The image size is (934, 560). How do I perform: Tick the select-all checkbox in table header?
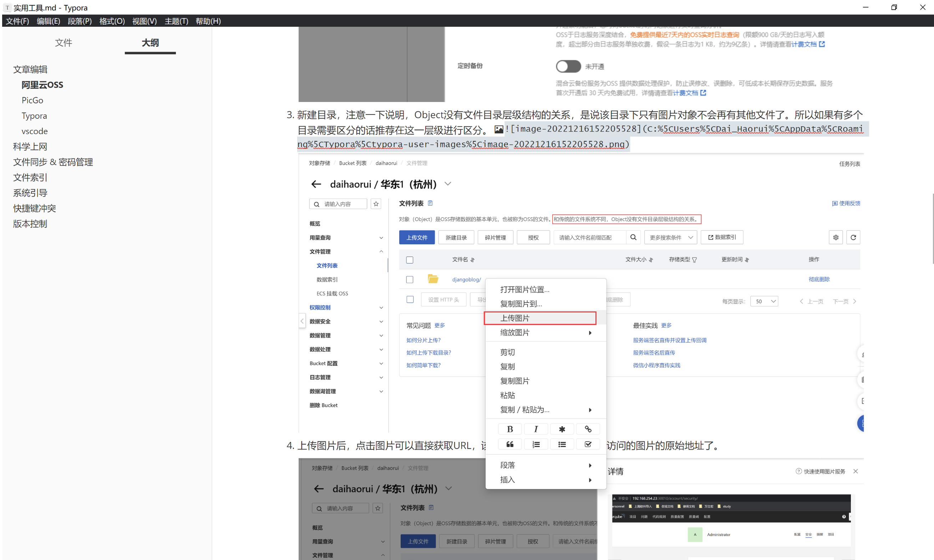click(410, 260)
